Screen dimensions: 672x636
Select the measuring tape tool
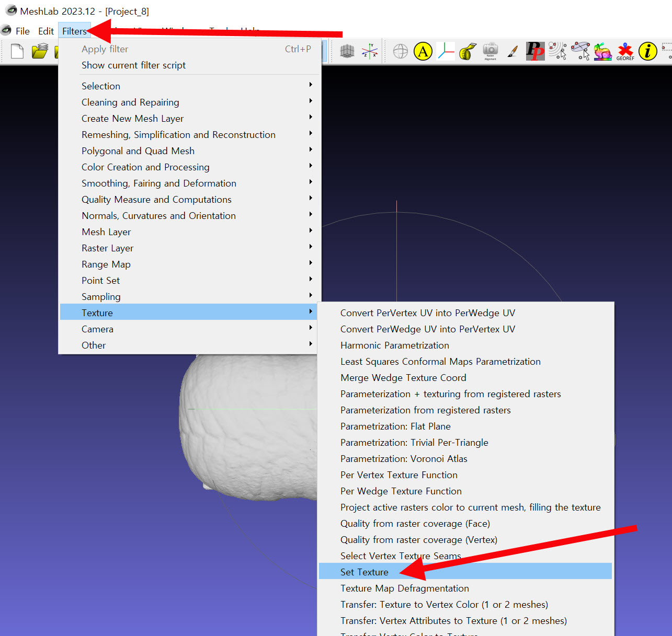(468, 51)
